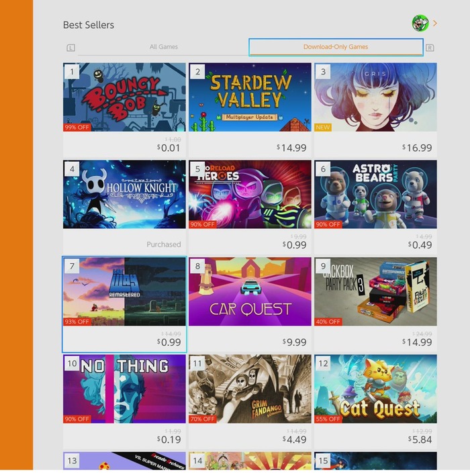
Task: Open the Grim Fandango Remastered thumbnail
Action: [250, 389]
